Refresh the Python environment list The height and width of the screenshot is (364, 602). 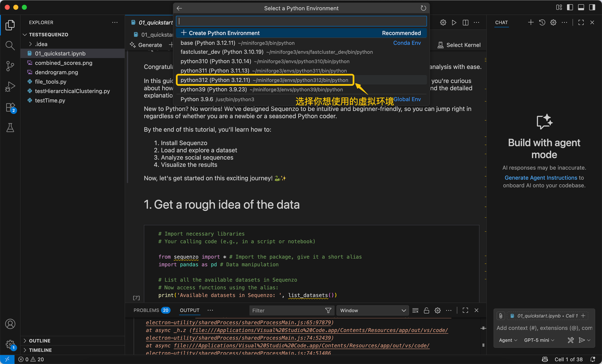point(423,8)
